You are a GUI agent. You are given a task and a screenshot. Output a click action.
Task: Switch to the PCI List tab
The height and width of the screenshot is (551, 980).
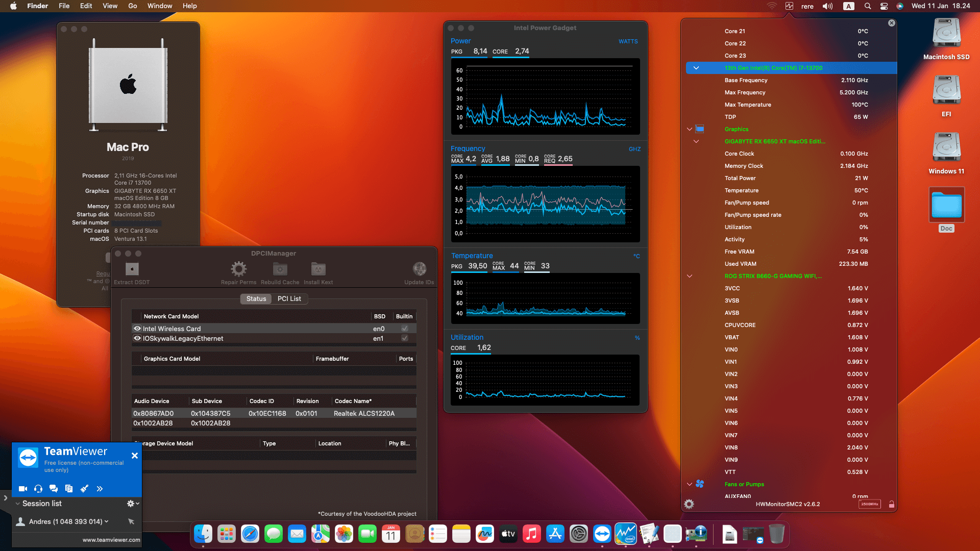coord(289,298)
